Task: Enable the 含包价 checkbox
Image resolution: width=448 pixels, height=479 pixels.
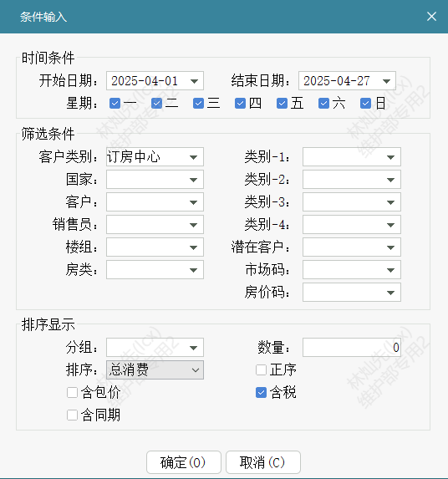Action: pyautogui.click(x=72, y=393)
